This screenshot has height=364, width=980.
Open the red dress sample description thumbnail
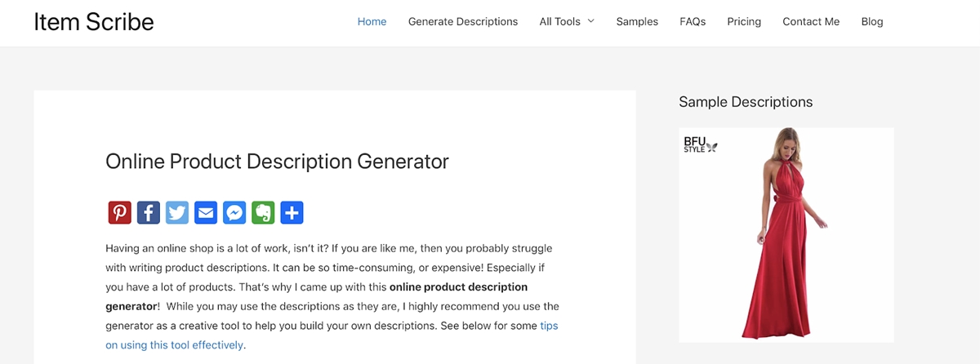click(786, 235)
